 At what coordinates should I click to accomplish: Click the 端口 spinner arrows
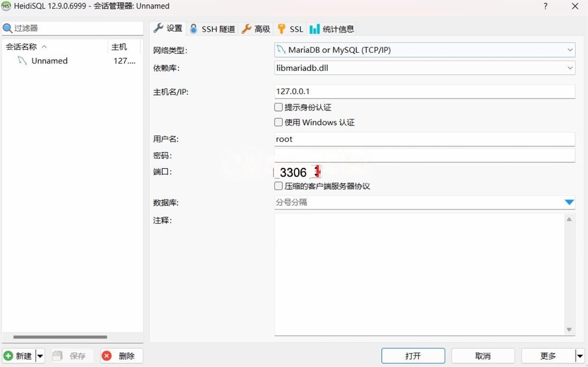[x=317, y=172]
